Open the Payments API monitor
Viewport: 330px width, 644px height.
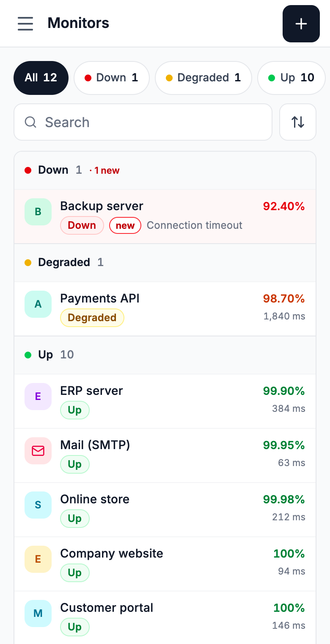click(x=165, y=309)
